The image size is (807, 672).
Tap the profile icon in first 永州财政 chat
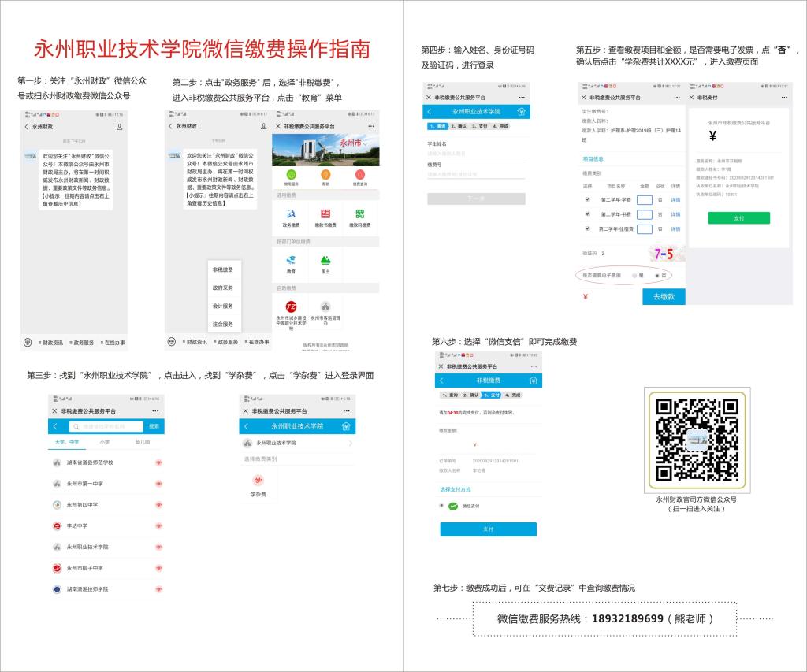120,127
